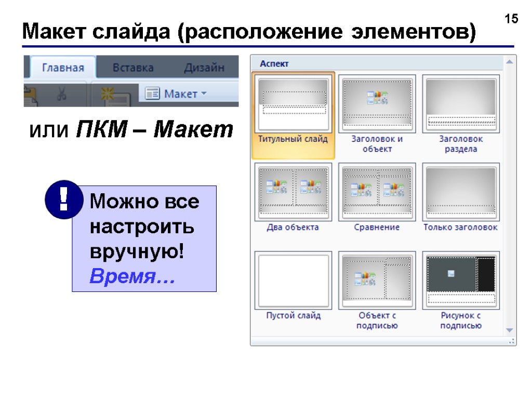The height and width of the screenshot is (399, 532).
Task: Click the slide number 15
Action: click(x=511, y=19)
